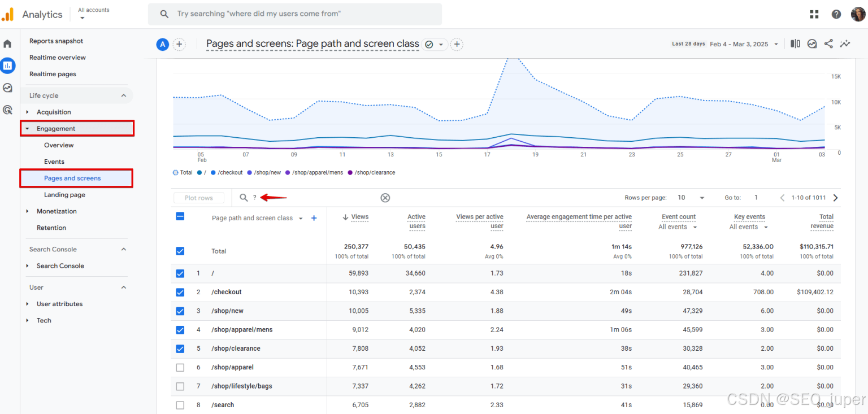Check the /shop/apparel row checkbox
868x414 pixels.
tap(180, 367)
